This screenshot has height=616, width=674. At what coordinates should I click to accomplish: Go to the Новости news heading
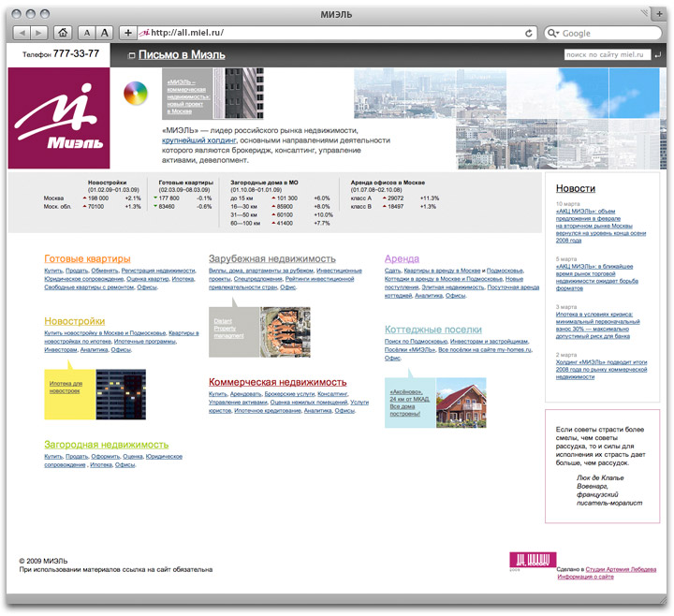click(x=576, y=188)
